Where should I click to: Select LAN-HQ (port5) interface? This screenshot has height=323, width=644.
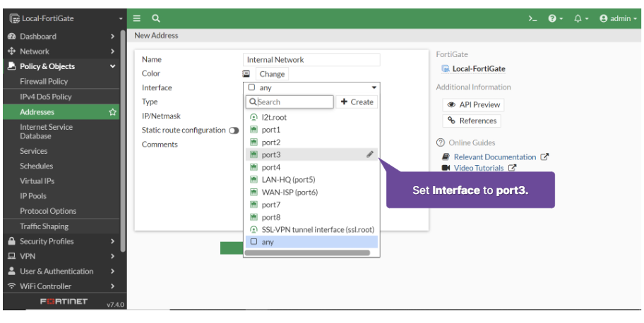point(311,180)
